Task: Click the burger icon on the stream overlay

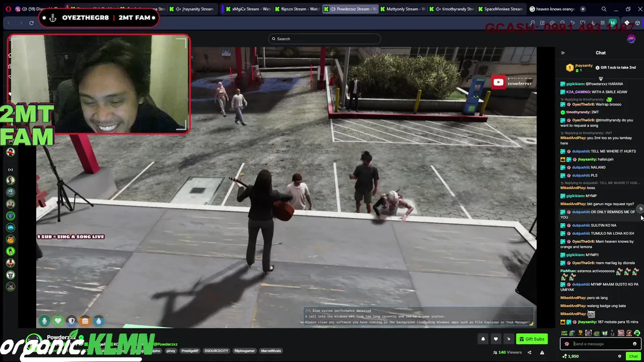Action: point(85,321)
